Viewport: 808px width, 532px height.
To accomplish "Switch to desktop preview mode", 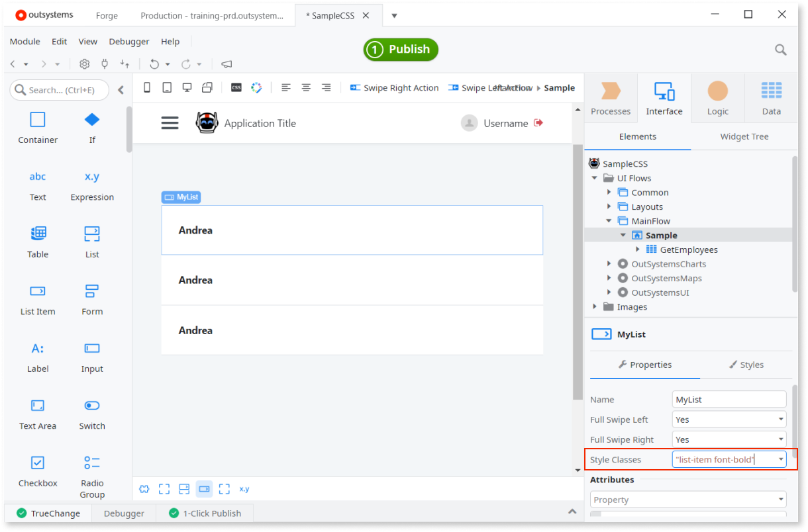I will [187, 87].
